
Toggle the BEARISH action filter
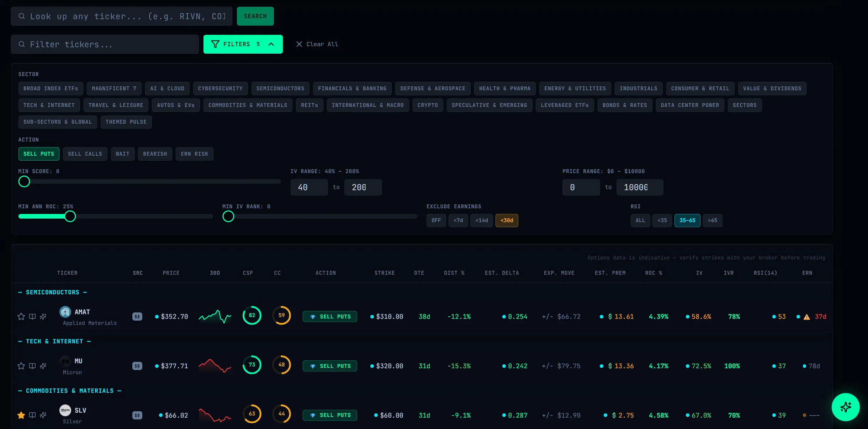[x=155, y=154]
